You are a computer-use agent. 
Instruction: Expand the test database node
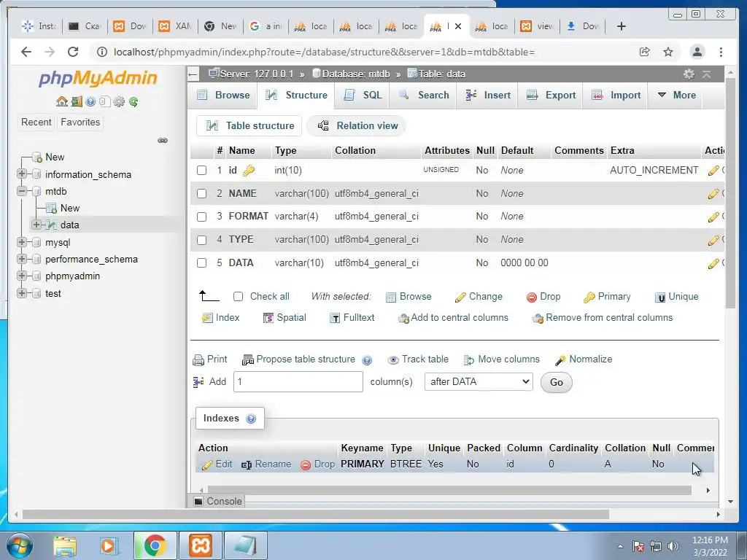point(21,293)
